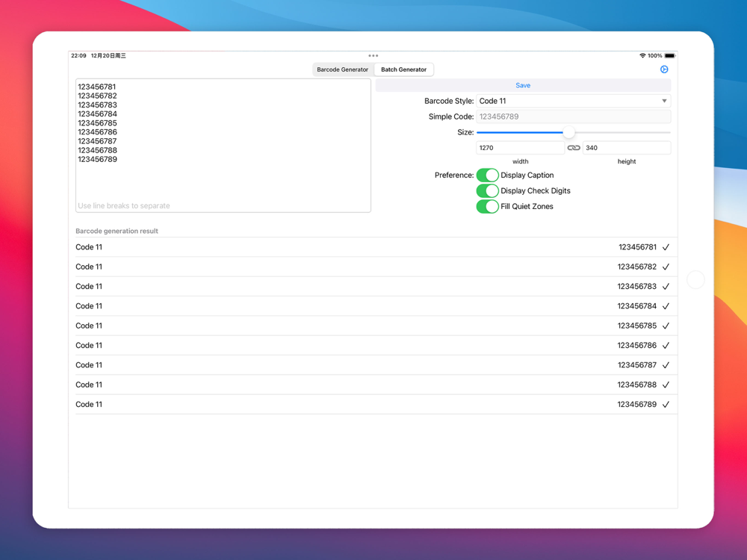747x560 pixels.
Task: Disable Display Check Digits switch
Action: click(487, 191)
